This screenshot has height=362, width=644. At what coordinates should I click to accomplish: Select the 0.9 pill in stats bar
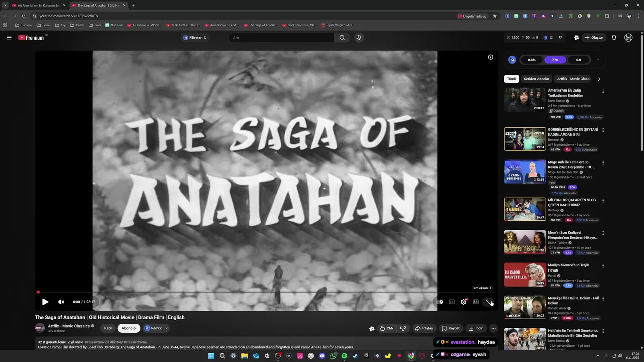[x=579, y=60]
